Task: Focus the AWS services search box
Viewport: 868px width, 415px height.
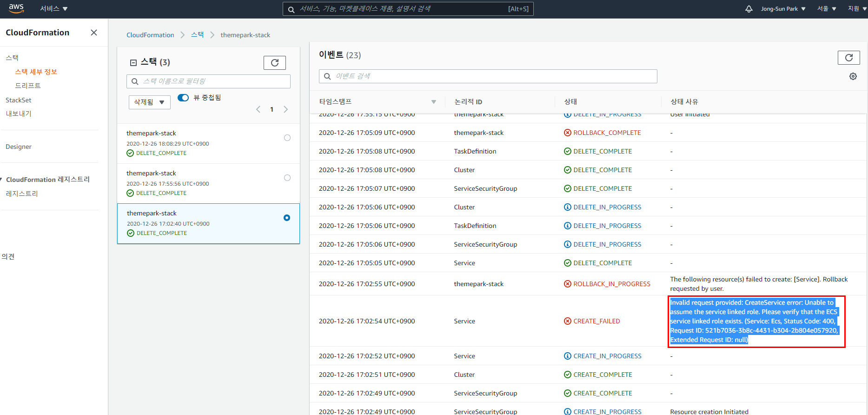Action: [408, 9]
